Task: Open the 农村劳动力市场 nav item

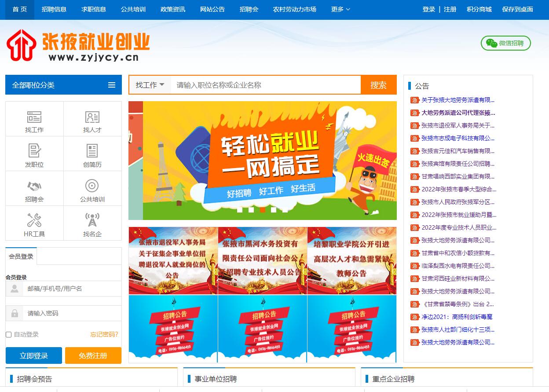Action: click(x=295, y=9)
